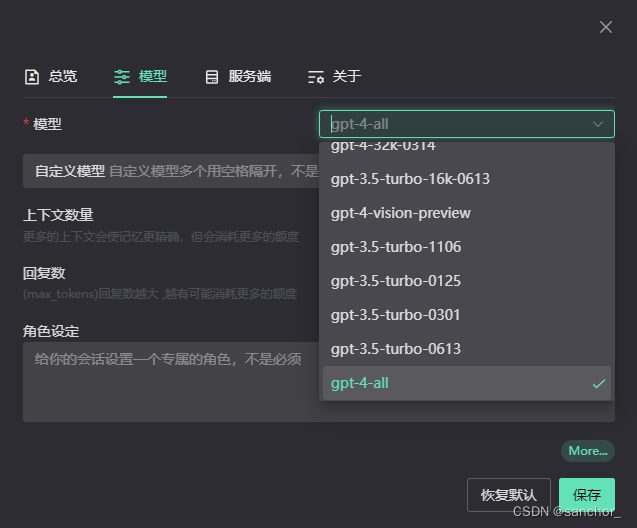This screenshot has height=528, width=637.
Task: Click the 模型 tab sliders icon
Action: coord(121,77)
